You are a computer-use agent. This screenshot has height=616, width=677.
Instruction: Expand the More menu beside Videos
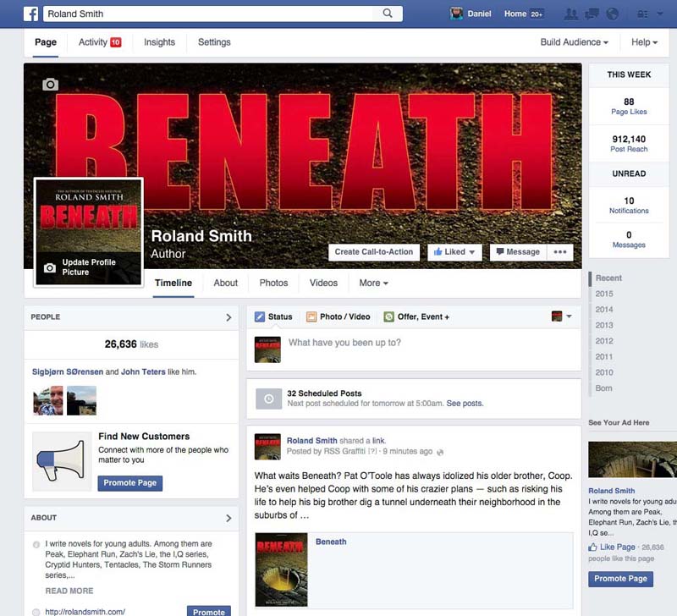click(373, 283)
